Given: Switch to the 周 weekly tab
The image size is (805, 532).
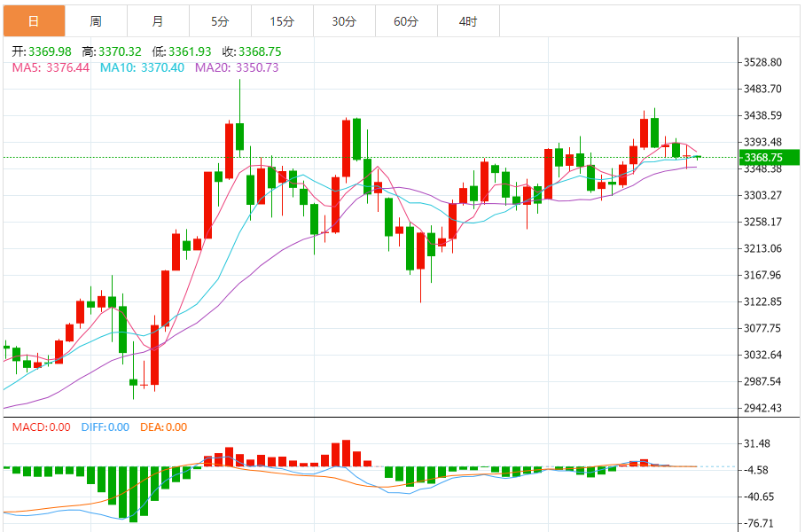Looking at the screenshot, I should 96,21.
